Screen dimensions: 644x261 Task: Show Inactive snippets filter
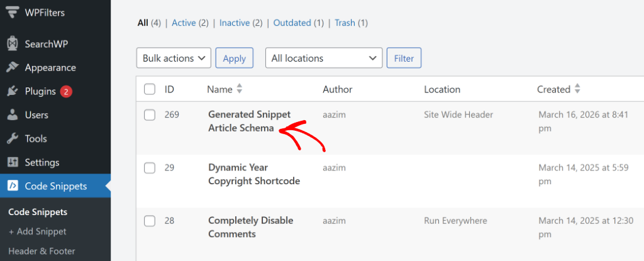click(x=235, y=23)
